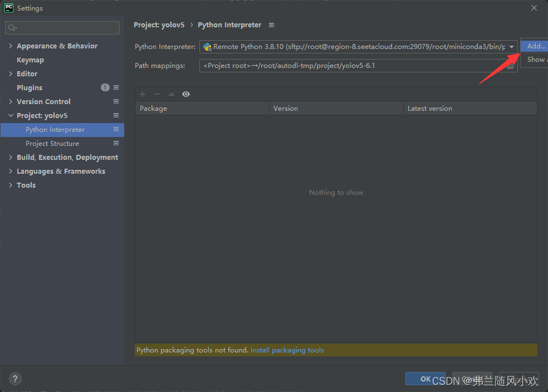The image size is (548, 392).
Task: Click project-level icon on Version Control row
Action: (116, 102)
